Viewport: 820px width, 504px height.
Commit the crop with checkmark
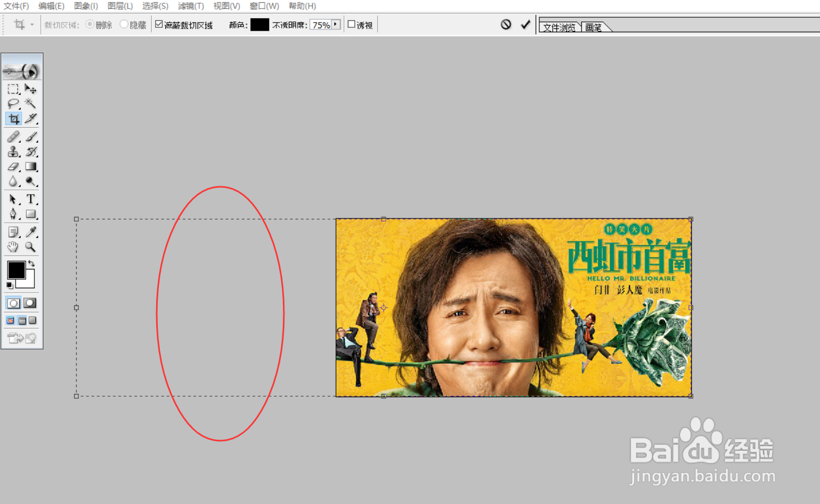coord(525,24)
